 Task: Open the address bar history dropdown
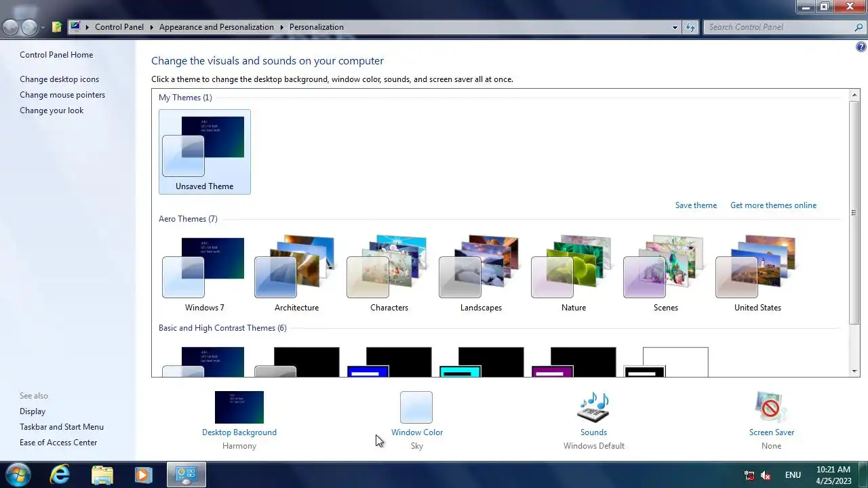675,27
